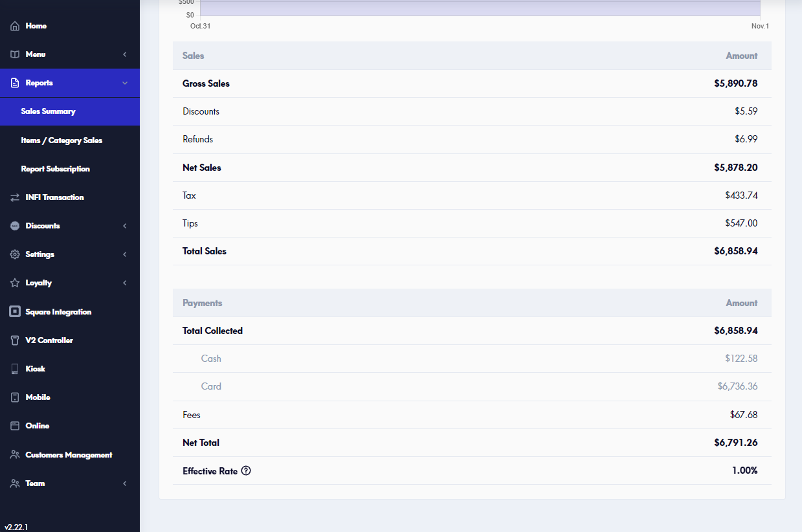Click the $67.68 fees amount
The height and width of the screenshot is (532, 802).
744,415
